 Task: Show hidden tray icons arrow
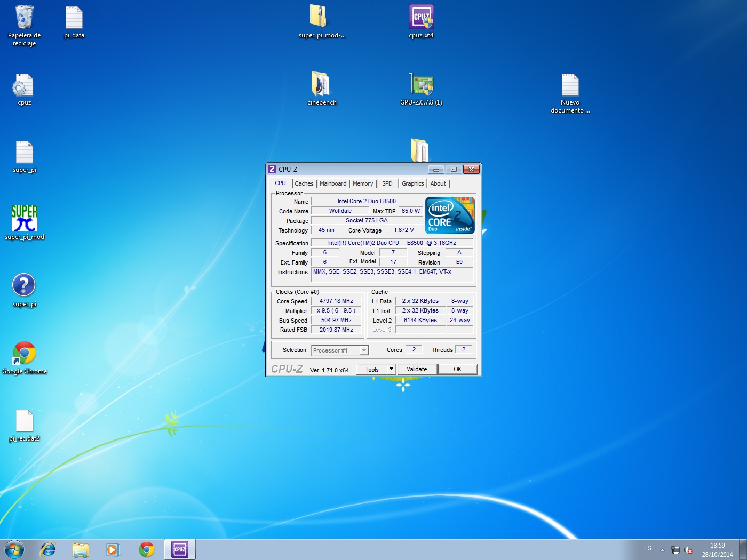[x=662, y=550]
